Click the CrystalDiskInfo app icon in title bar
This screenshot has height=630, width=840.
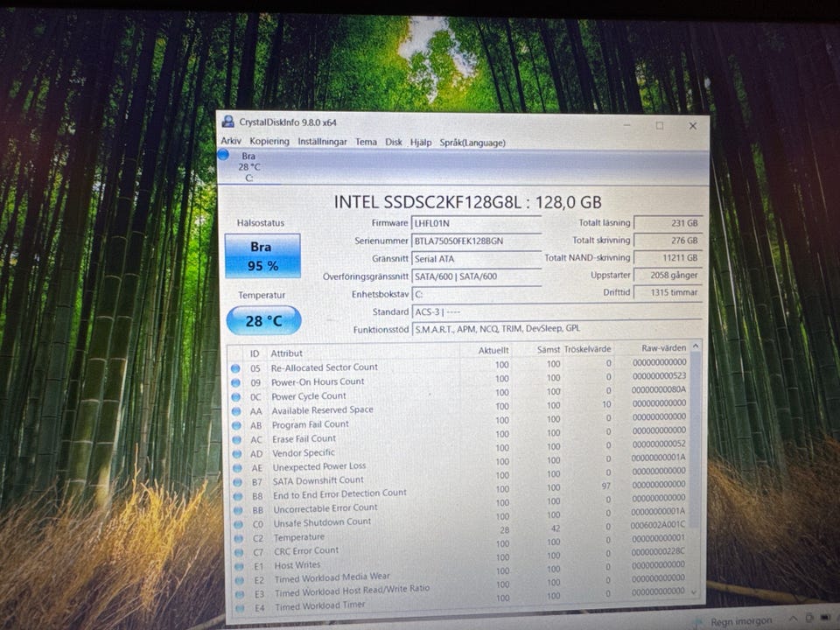coord(228,122)
